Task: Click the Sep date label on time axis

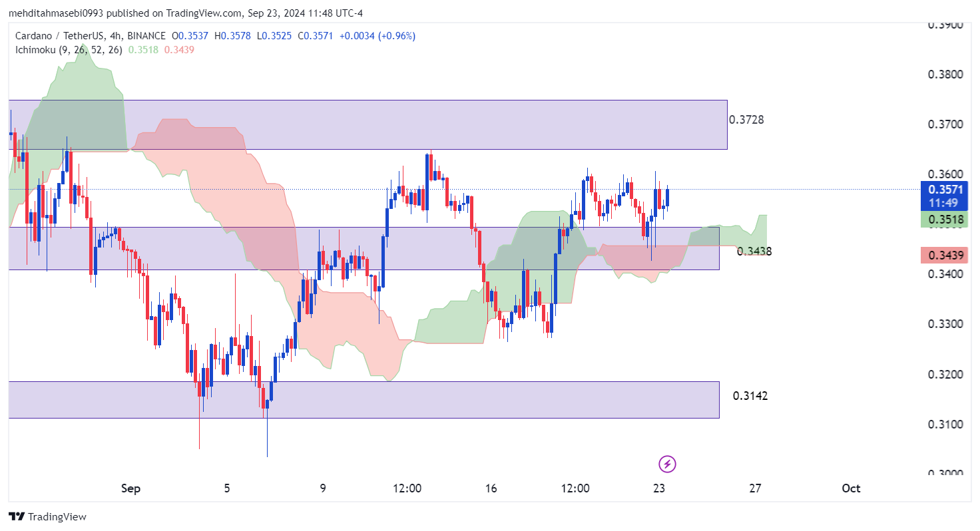Action: [x=131, y=488]
